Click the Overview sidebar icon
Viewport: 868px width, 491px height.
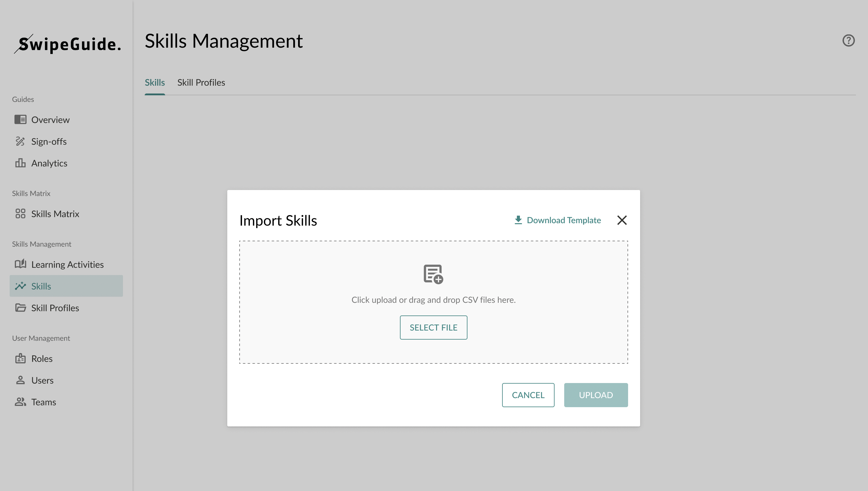pos(20,120)
